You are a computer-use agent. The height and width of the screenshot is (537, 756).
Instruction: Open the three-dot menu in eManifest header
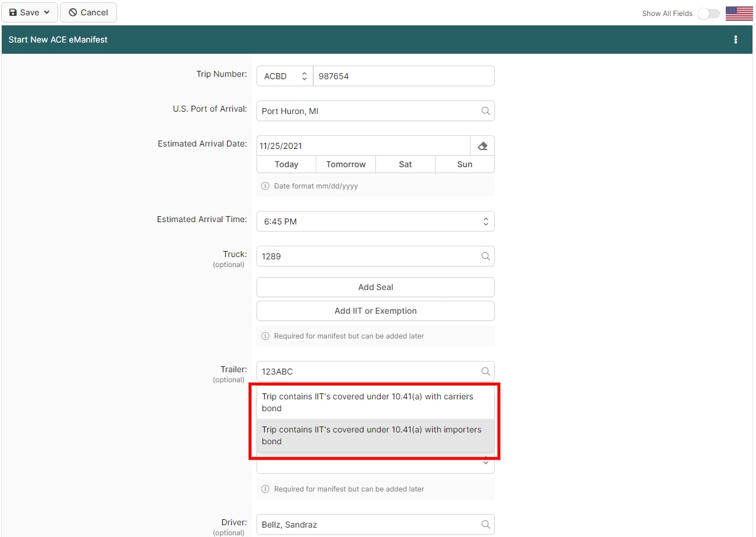735,40
